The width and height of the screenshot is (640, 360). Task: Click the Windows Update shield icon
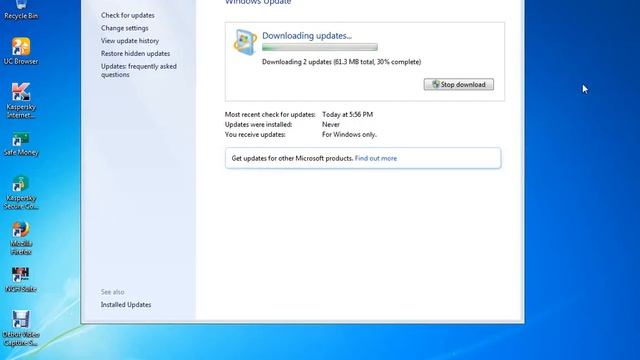245,42
